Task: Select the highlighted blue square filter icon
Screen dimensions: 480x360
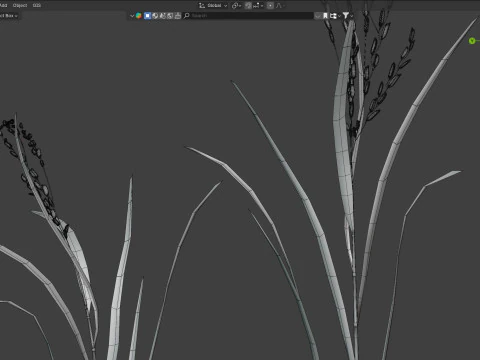Action: point(147,16)
